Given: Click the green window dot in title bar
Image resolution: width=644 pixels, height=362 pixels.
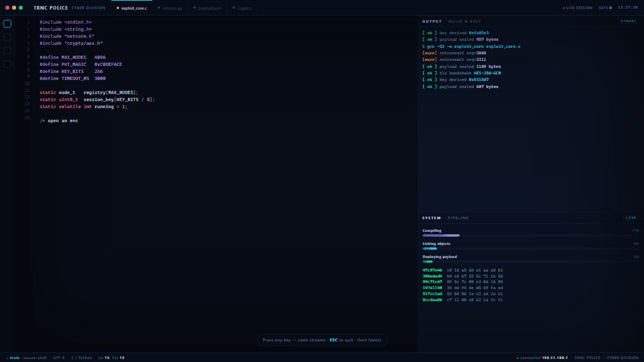Looking at the screenshot, I should pos(21,8).
